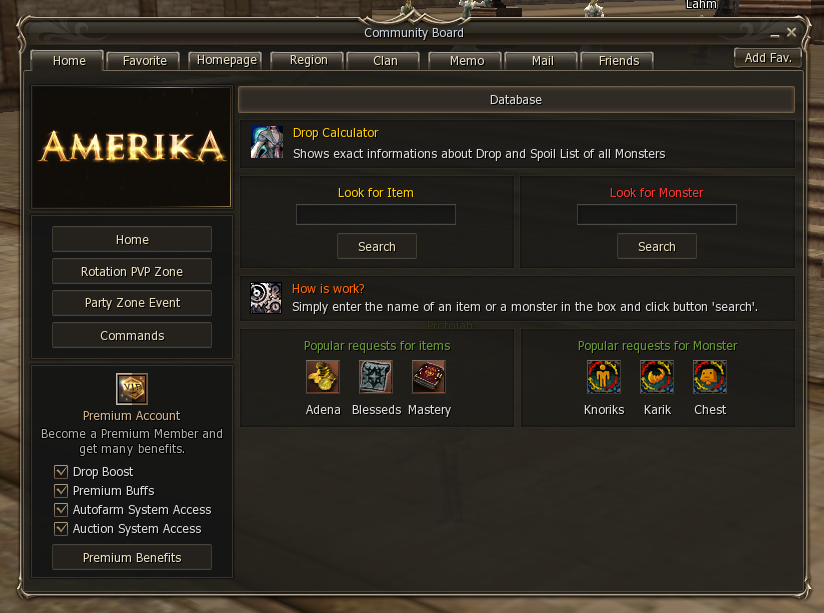
Task: Select the Karik monster icon
Action: (657, 376)
